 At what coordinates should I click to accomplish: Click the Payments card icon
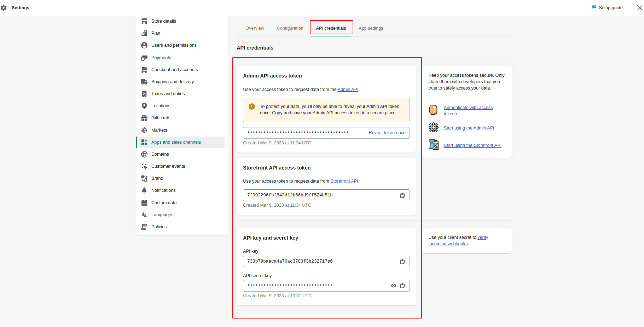(144, 58)
